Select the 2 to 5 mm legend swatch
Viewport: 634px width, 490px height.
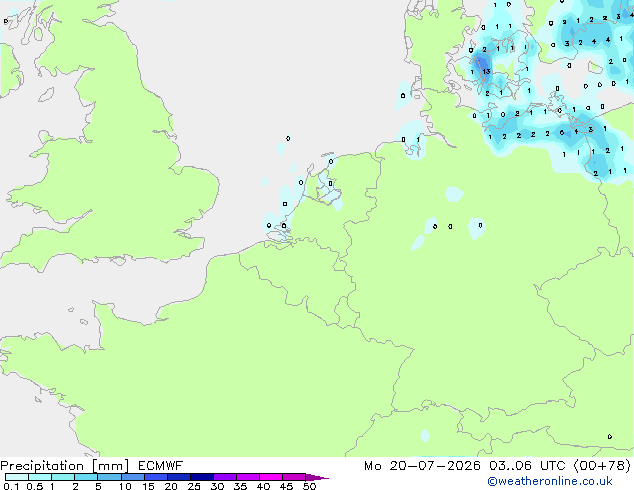[86, 477]
